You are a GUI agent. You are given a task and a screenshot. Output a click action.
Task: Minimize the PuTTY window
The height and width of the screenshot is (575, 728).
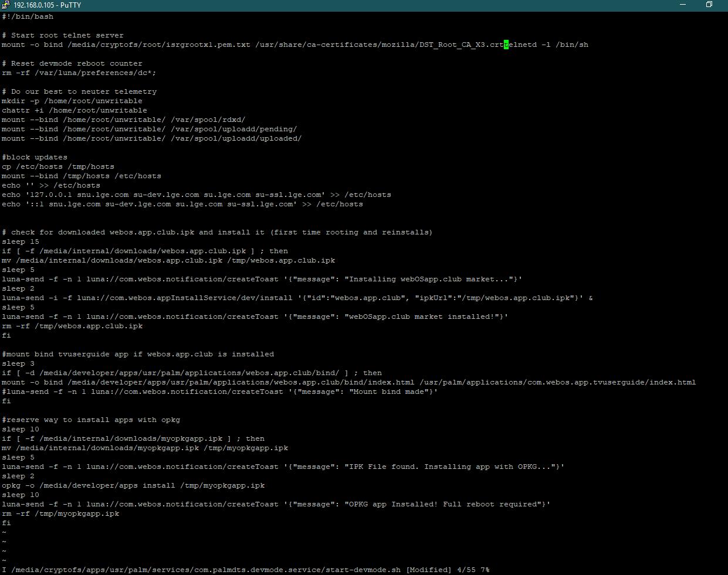point(682,5)
